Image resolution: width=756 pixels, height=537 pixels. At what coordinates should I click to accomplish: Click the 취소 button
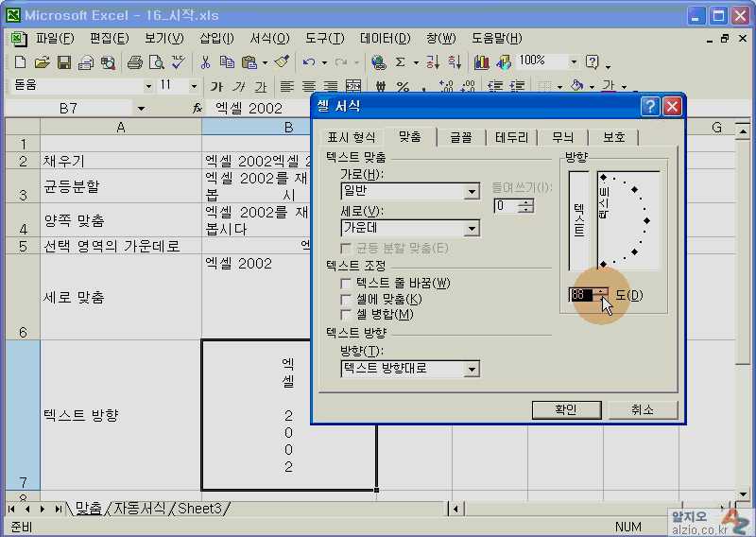pos(643,410)
